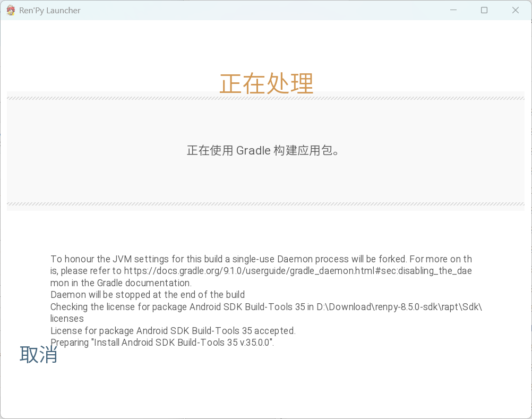The image size is (532, 419).
Task: Click the 正在使用 Gradle 构建应用包 status message
Action: 263,150
